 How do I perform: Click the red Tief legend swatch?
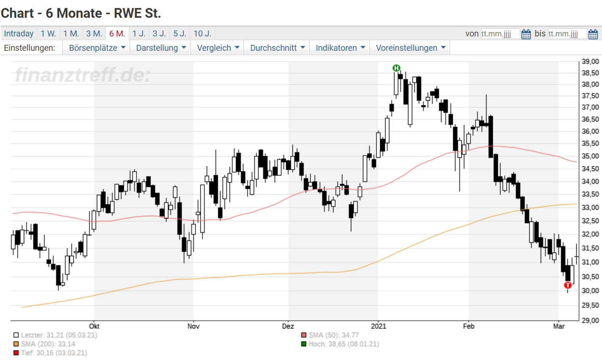pos(16,353)
